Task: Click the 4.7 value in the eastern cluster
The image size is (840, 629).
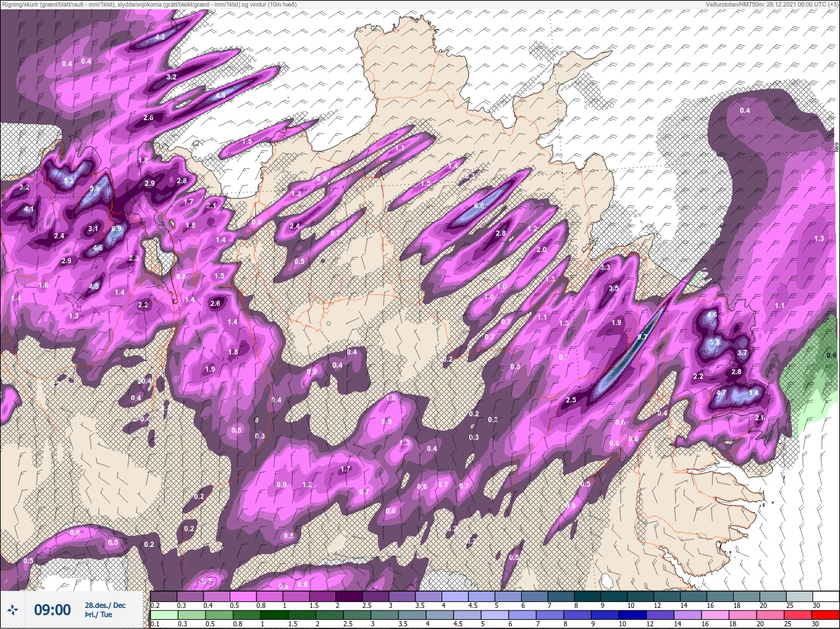Action: point(721,393)
